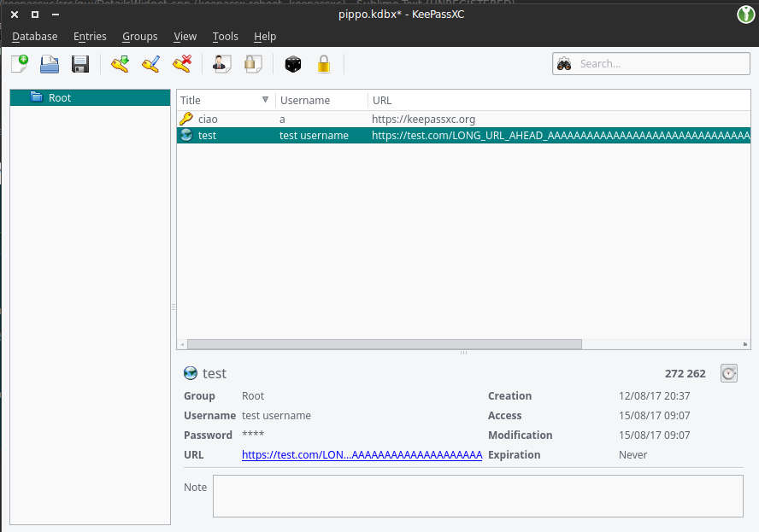This screenshot has height=532, width=759.
Task: Click the Expiration value Never
Action: pos(632,454)
